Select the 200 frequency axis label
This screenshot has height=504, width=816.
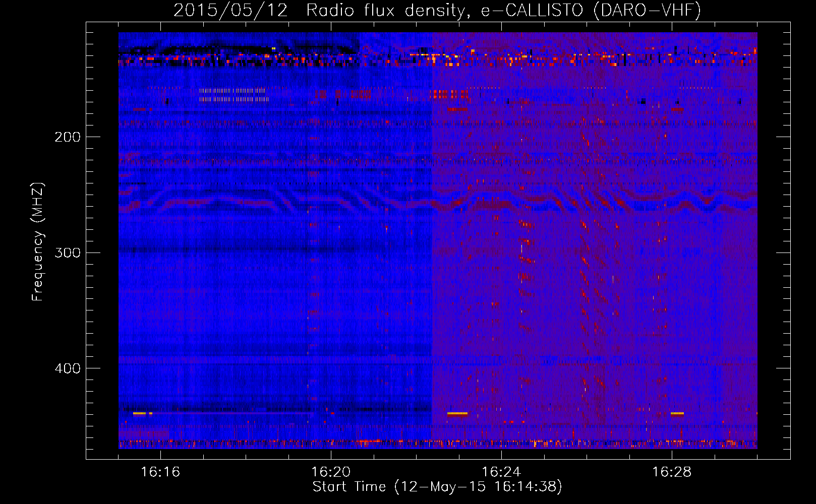[x=67, y=137]
